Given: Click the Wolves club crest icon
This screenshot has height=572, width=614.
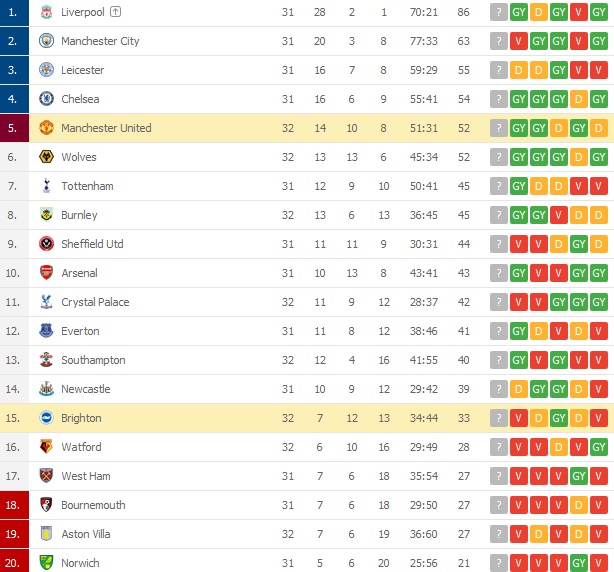Looking at the screenshot, I should 46,157.
